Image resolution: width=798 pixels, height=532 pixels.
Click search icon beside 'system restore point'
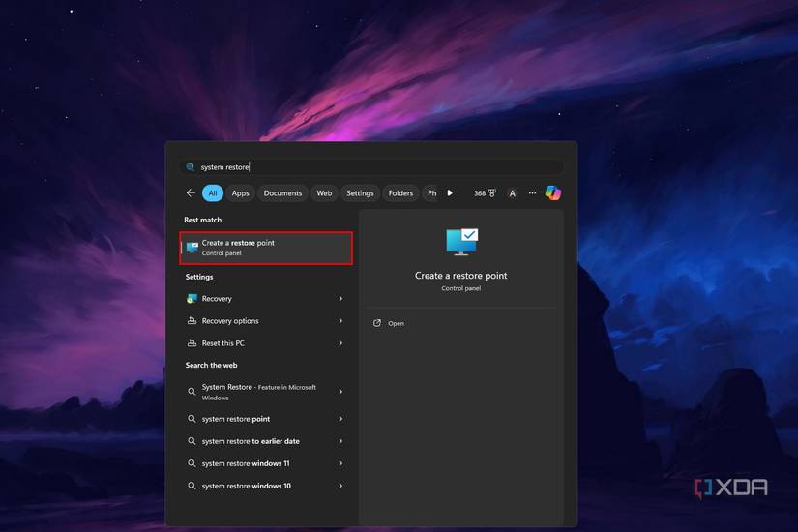[192, 419]
